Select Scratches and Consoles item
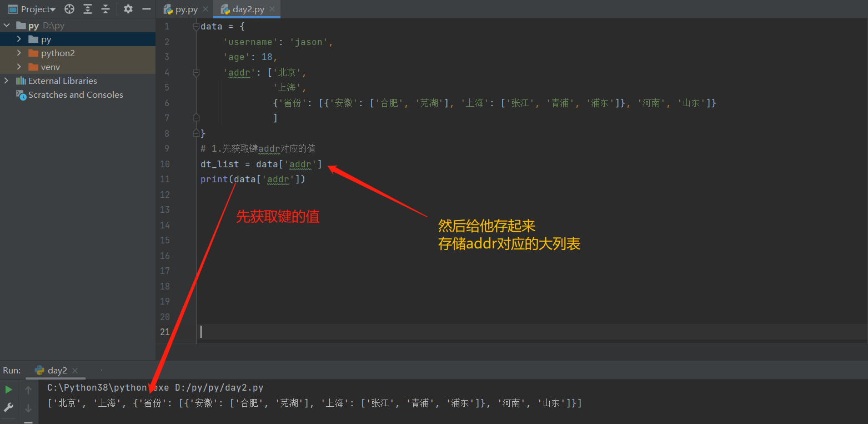Viewport: 868px width, 424px height. tap(76, 94)
